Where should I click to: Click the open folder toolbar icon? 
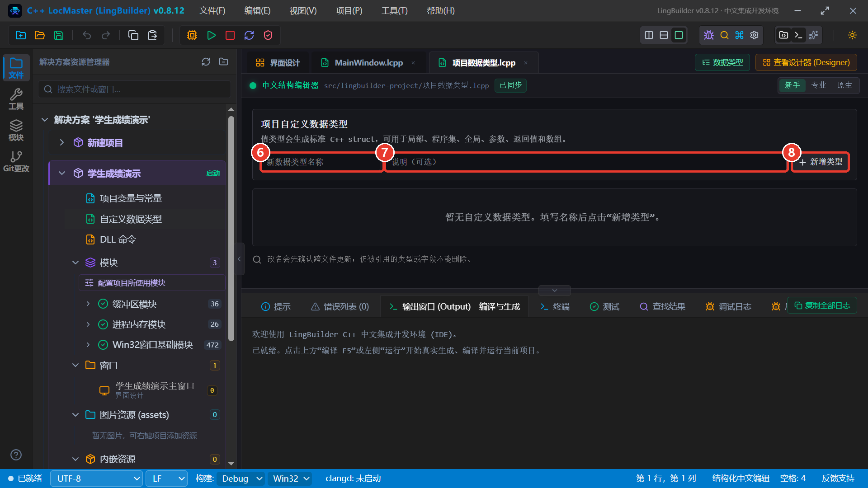click(x=40, y=35)
